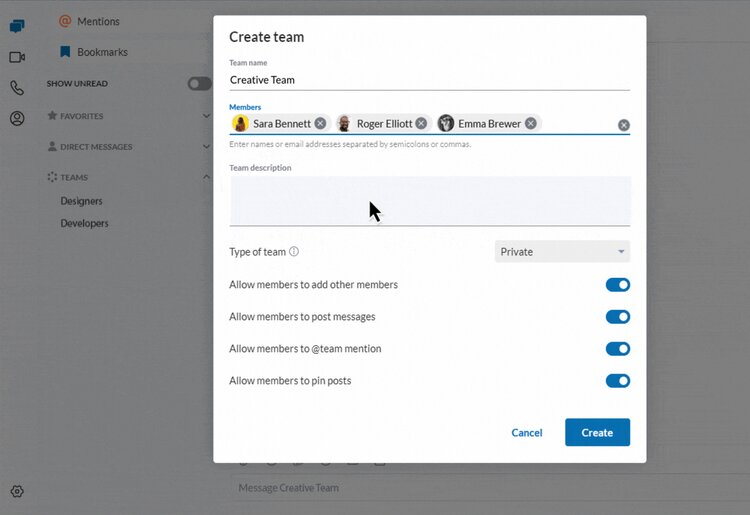Disable Allow members to pin posts
750x515 pixels.
[617, 381]
